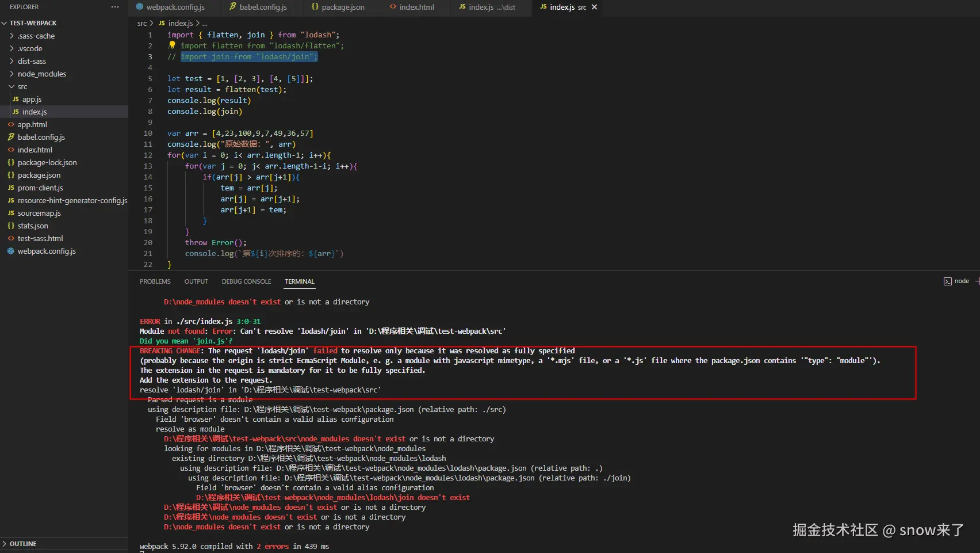Click JSON icon of package-lock.json file
The width and height of the screenshot is (980, 553).
[11, 162]
